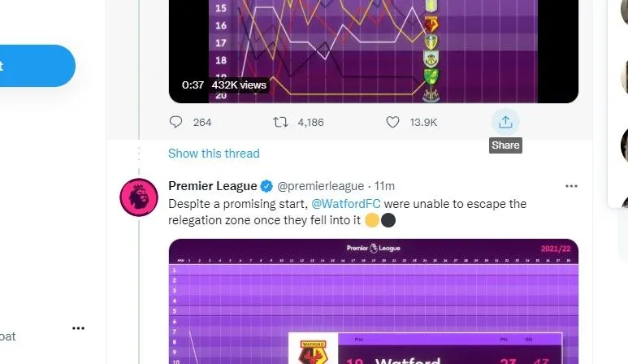Click the reply icon under the video tweet
Viewport: 628px width, 364px height.
(176, 122)
